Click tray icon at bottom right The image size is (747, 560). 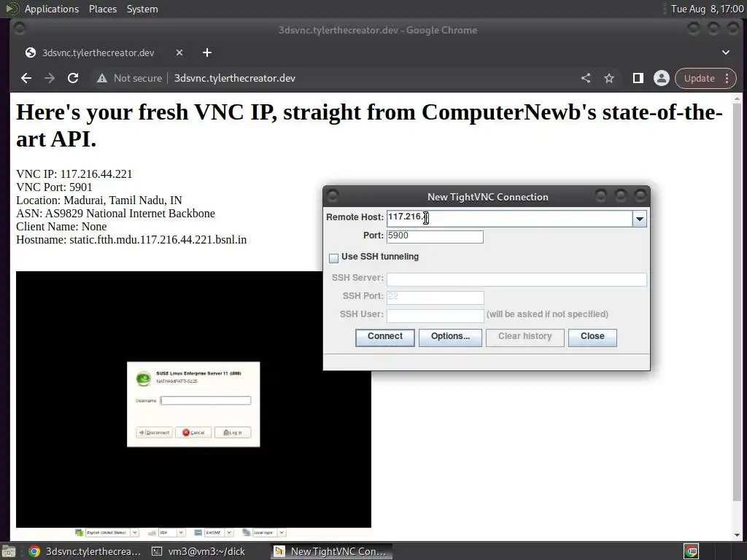click(692, 551)
